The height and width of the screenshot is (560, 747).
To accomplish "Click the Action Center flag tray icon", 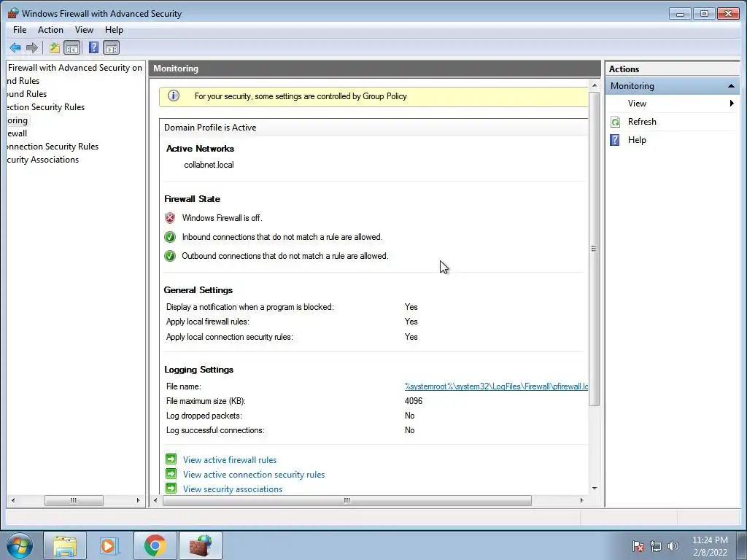I will point(638,546).
